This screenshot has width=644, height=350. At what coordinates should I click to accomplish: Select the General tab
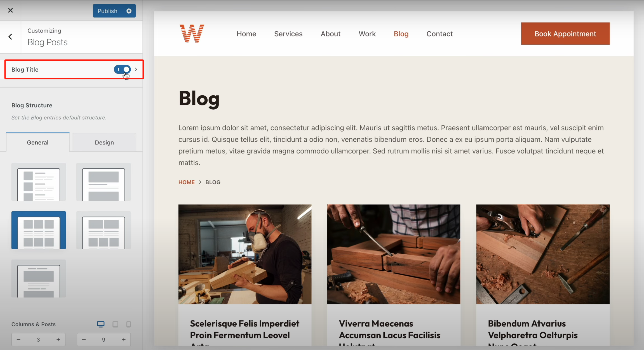coord(38,142)
